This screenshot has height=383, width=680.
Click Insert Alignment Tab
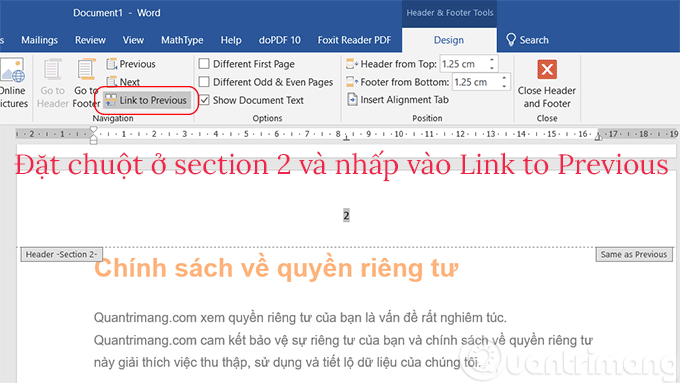tap(398, 100)
